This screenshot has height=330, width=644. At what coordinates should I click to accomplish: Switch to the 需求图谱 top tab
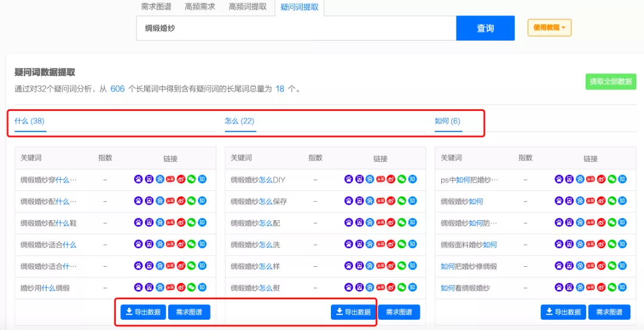click(x=157, y=7)
